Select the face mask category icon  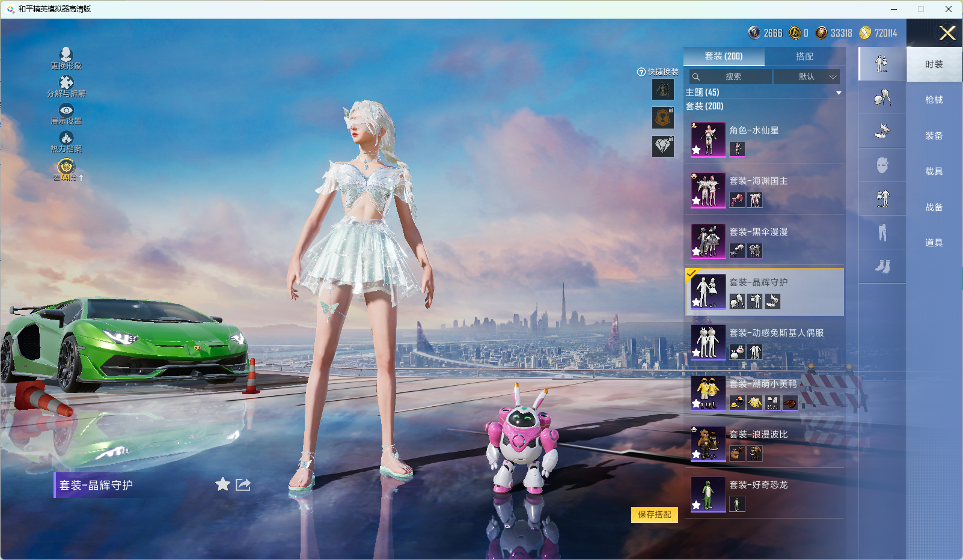click(882, 165)
